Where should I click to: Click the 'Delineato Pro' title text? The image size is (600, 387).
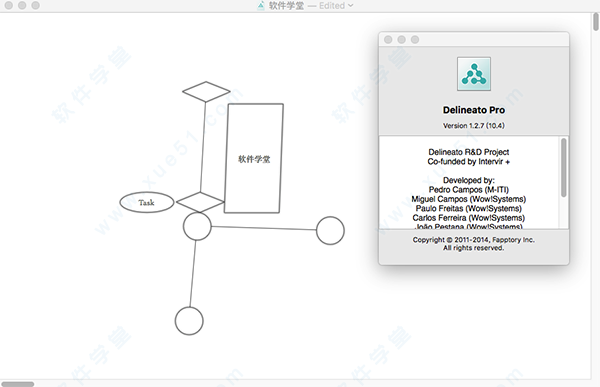point(474,110)
